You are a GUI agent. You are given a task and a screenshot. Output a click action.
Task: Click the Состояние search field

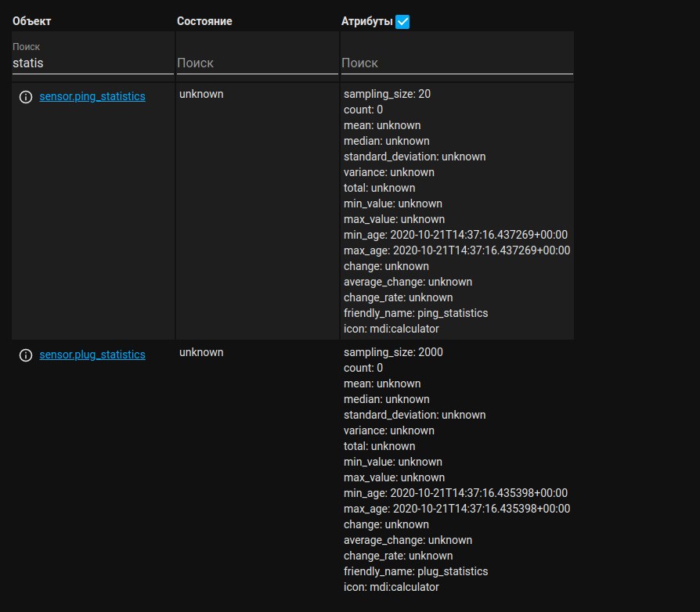point(257,63)
